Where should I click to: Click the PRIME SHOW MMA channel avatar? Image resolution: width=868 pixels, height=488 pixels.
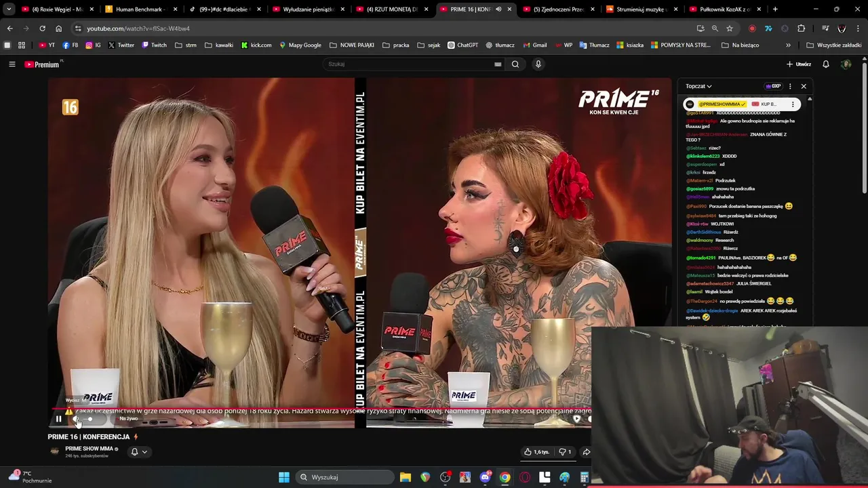point(54,451)
